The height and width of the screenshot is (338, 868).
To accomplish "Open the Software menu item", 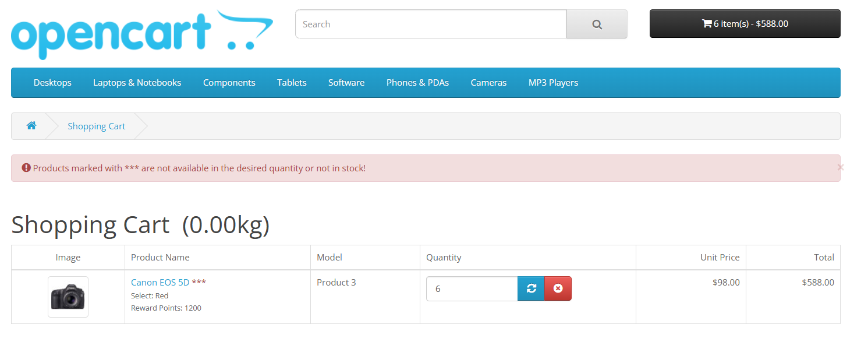I will click(346, 83).
